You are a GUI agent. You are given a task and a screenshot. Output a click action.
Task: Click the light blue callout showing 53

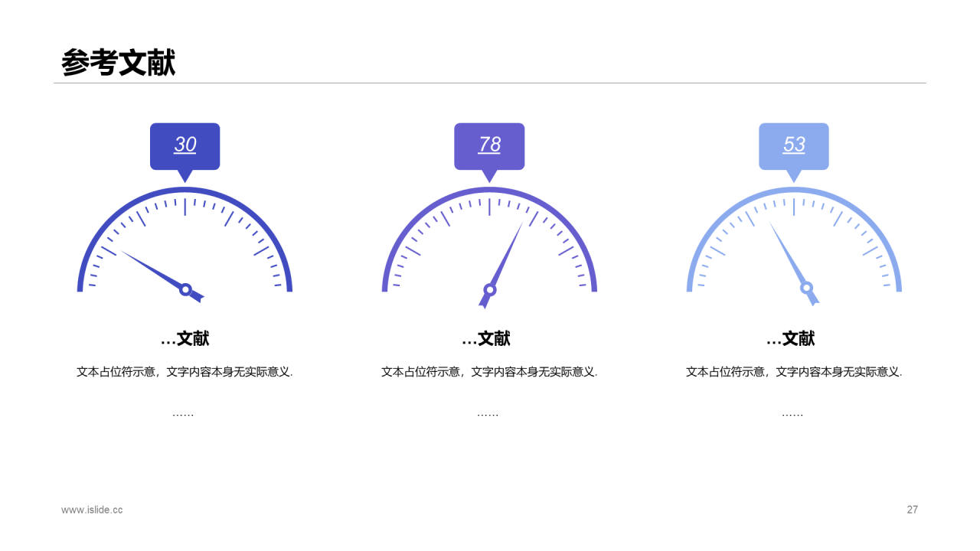[x=794, y=152]
